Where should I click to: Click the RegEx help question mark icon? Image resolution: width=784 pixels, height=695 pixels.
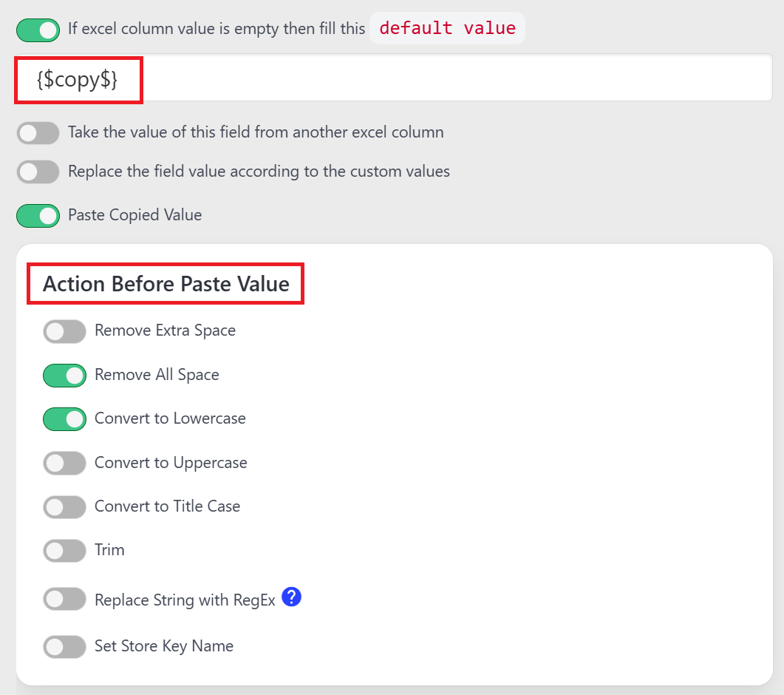[x=291, y=597]
